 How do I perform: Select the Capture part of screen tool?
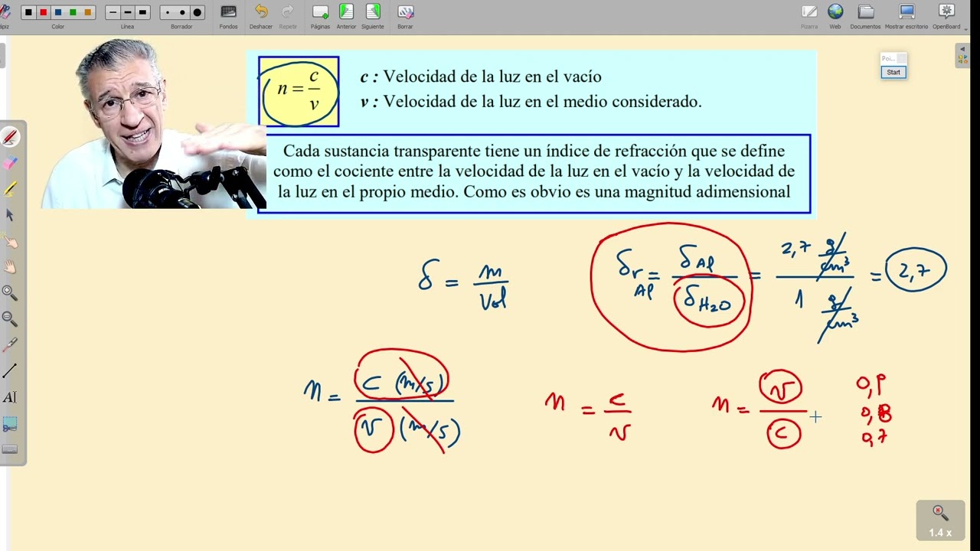(10, 423)
